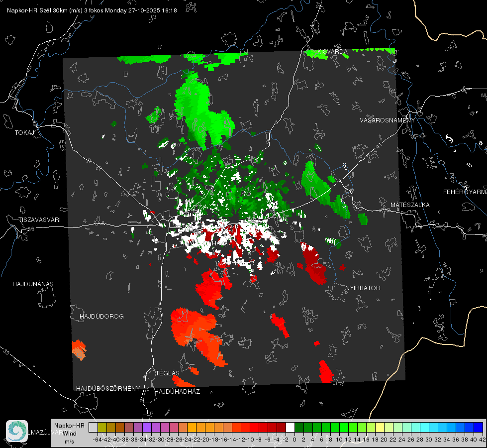Click the swirl weather logo icon
Viewport: 487px width, 448px height.
(x=17, y=431)
